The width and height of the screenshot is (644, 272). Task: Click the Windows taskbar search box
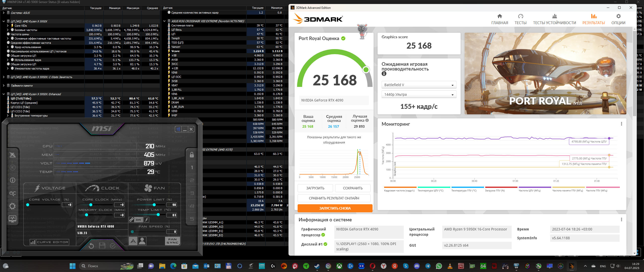click(101, 266)
